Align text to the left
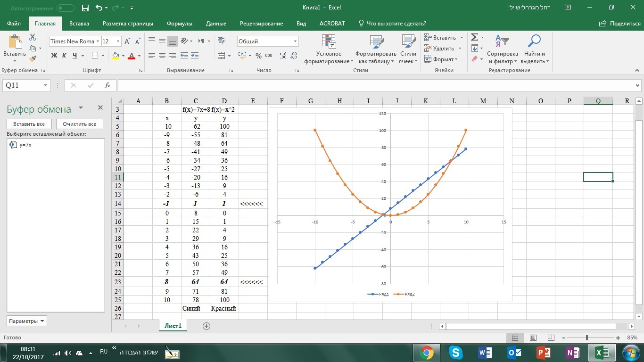Screen dimensions: 644x362 [x=152, y=56]
